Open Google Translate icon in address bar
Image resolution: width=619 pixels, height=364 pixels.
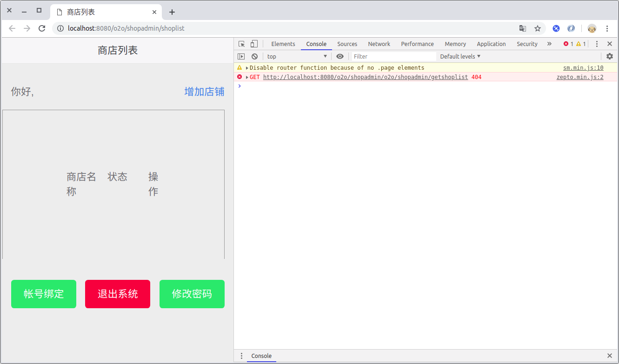(x=523, y=28)
